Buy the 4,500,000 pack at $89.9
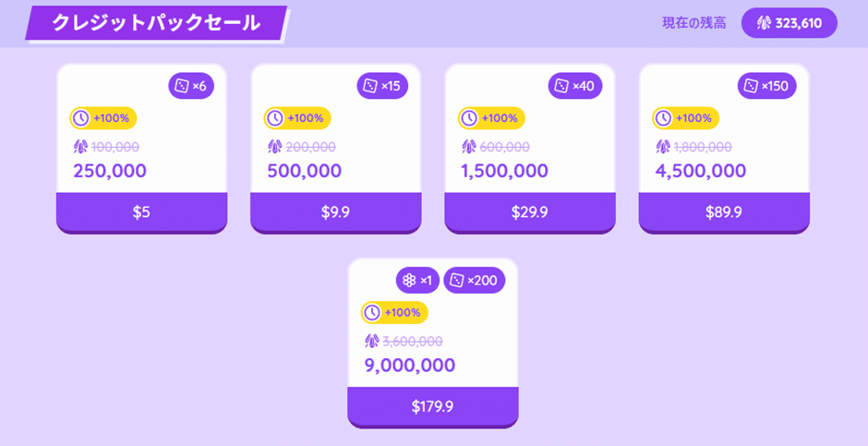Screen dimensions: 868x446 pos(724,212)
